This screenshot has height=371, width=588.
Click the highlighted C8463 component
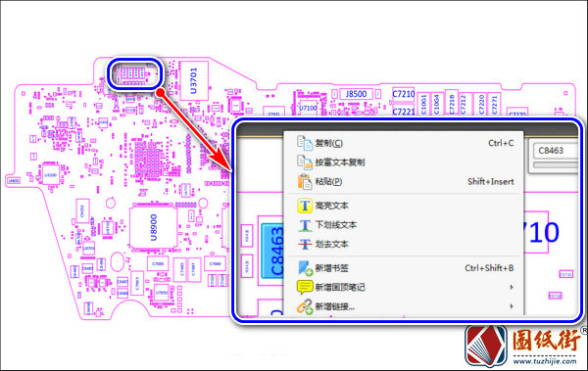[272, 251]
